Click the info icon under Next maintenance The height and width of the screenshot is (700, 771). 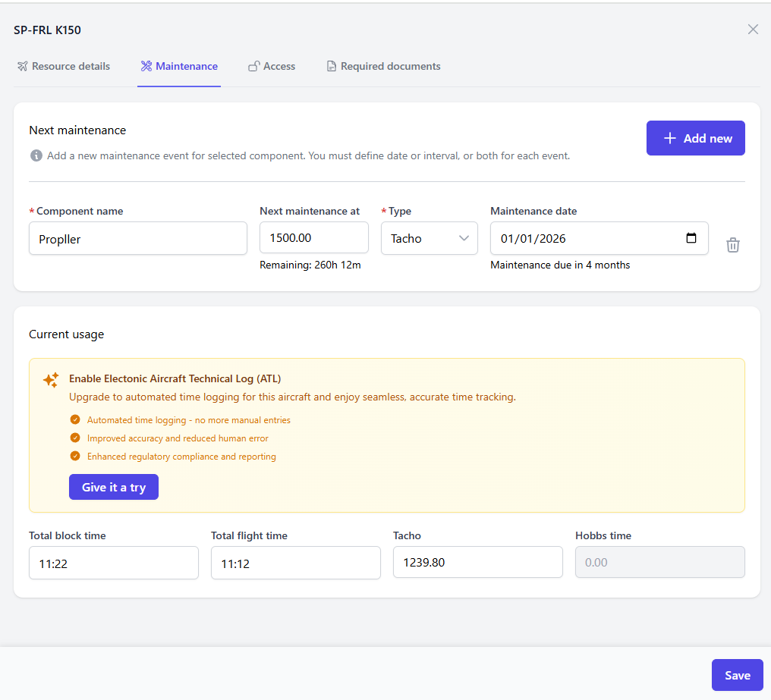coord(36,155)
